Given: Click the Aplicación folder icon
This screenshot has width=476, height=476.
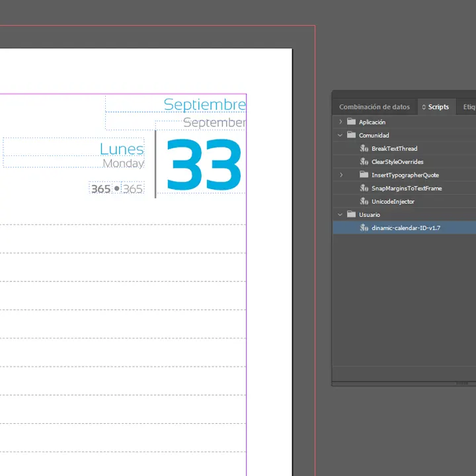Looking at the screenshot, I should [352, 122].
